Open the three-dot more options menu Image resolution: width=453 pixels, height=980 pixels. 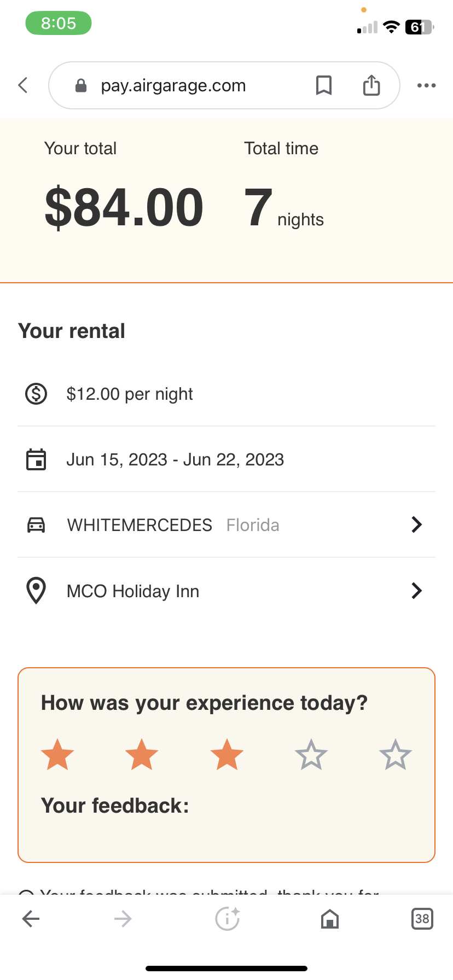(x=426, y=85)
